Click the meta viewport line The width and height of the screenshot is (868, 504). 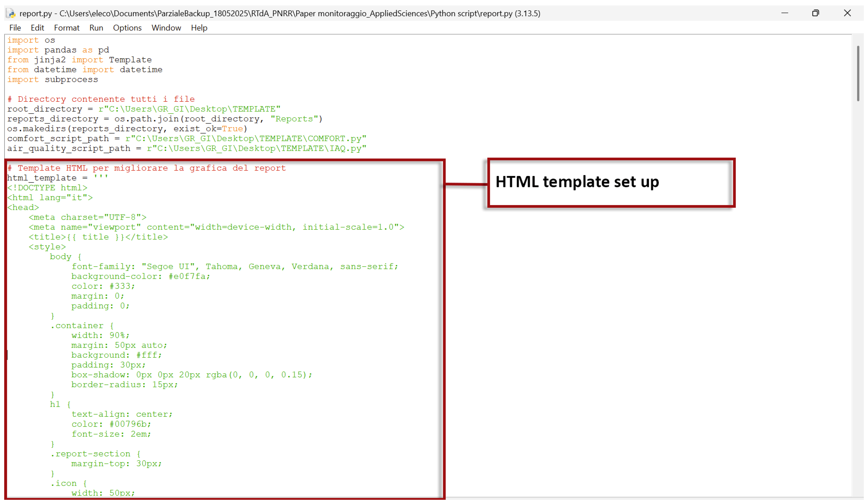[216, 228]
